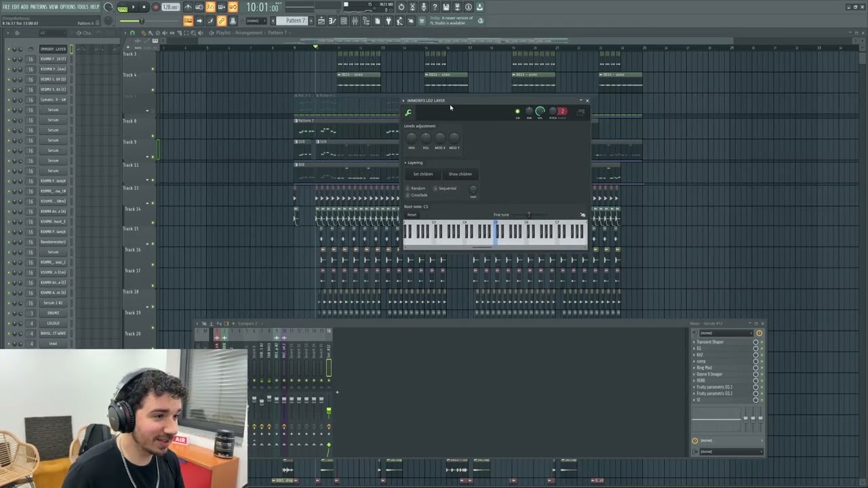Click the Show children button
The image size is (868, 488).
460,174
